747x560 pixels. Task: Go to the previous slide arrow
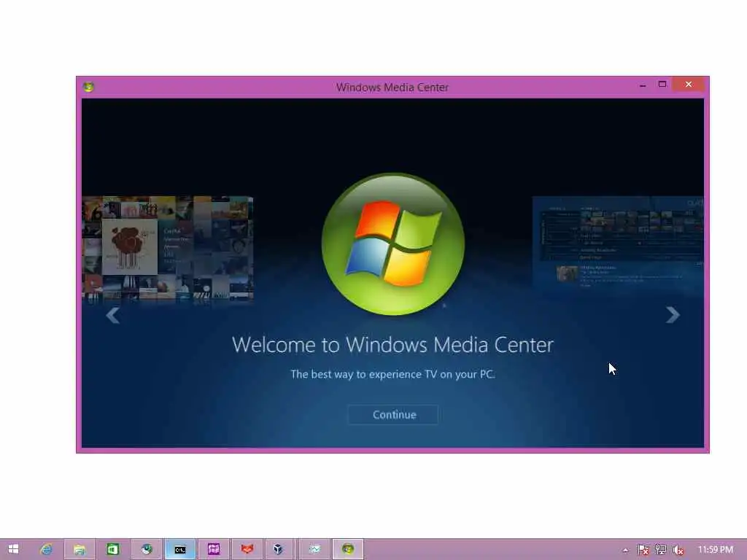tap(113, 315)
